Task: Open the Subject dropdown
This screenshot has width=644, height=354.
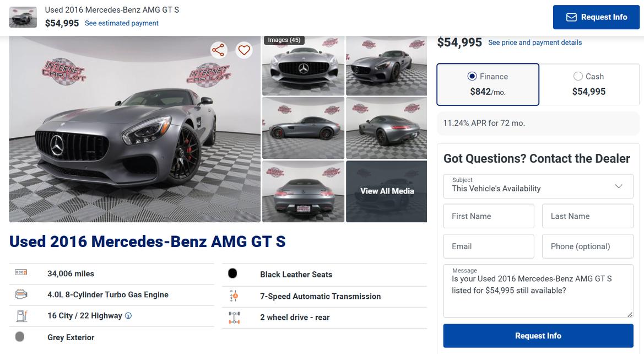Action: pyautogui.click(x=538, y=186)
